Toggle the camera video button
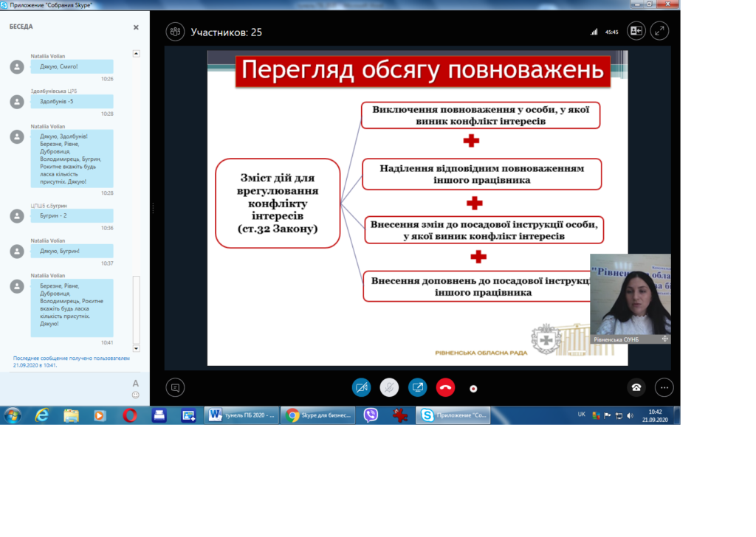 tap(361, 387)
